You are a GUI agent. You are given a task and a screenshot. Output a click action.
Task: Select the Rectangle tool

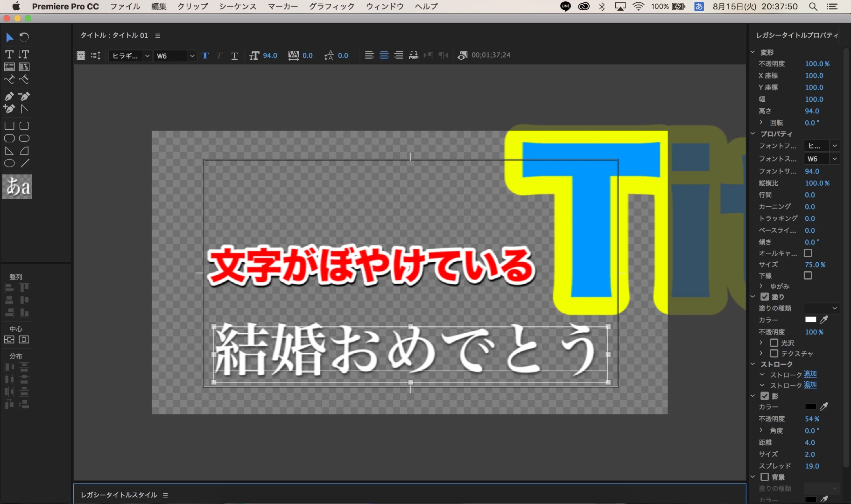[9, 126]
